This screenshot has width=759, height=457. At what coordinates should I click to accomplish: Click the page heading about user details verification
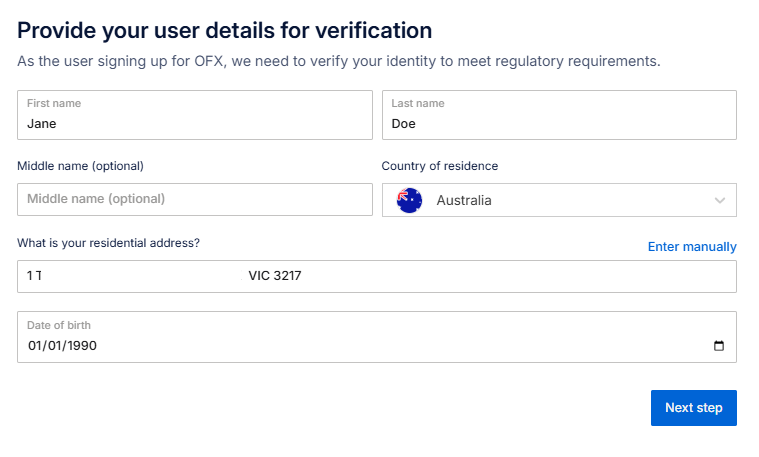click(225, 30)
